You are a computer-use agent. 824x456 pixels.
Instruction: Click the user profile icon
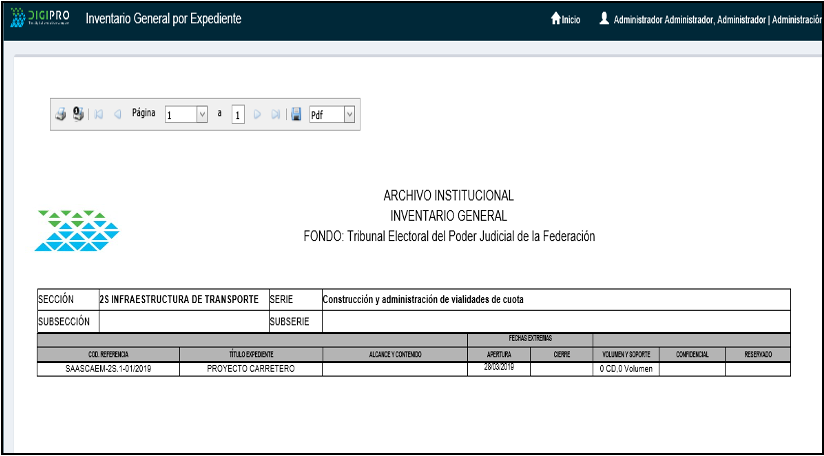604,19
